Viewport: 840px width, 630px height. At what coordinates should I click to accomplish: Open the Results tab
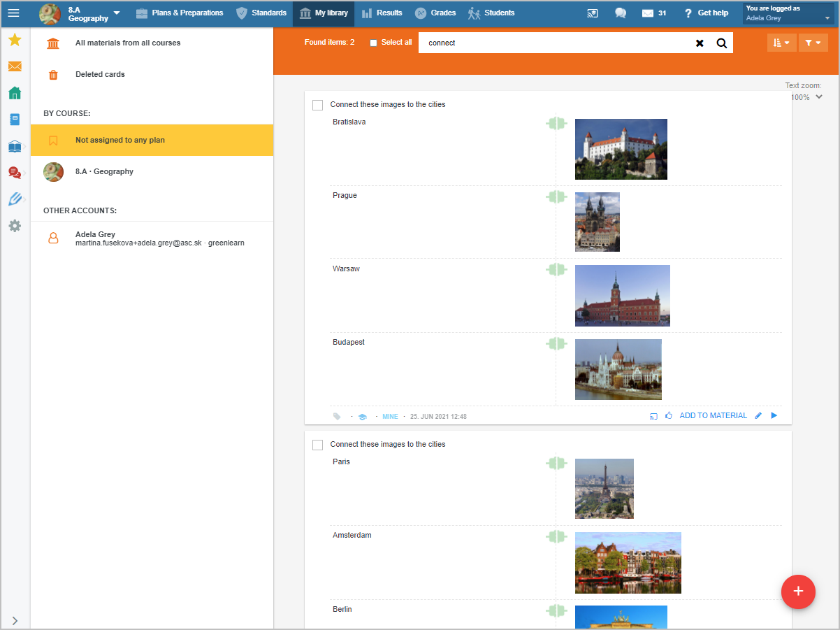point(382,13)
